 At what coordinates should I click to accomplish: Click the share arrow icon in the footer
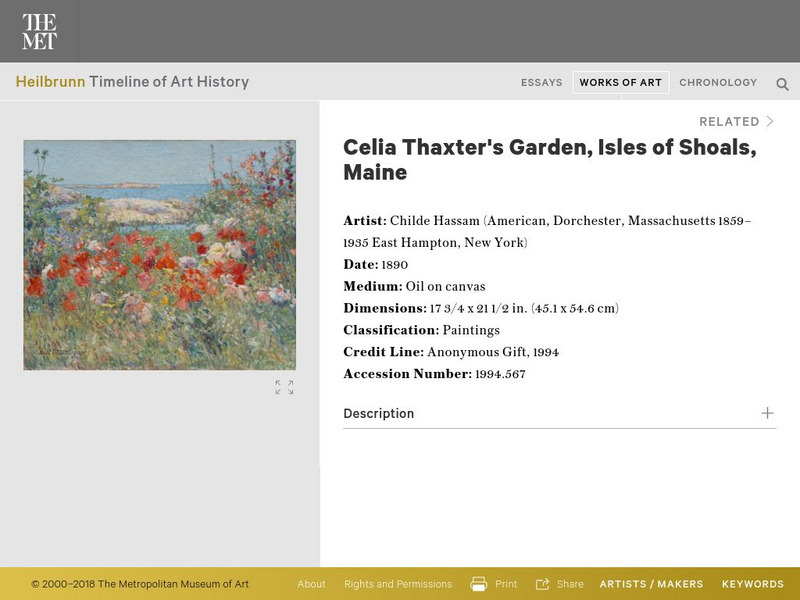[542, 584]
